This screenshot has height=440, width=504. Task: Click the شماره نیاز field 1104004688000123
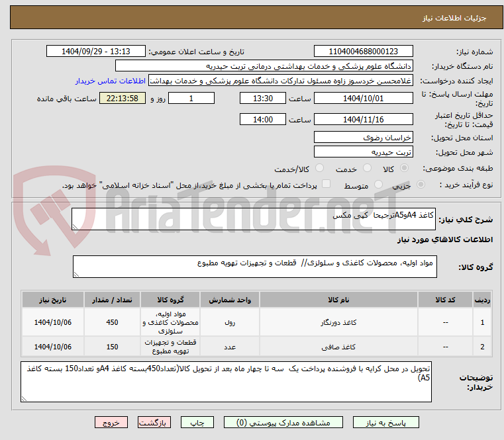pyautogui.click(x=363, y=51)
